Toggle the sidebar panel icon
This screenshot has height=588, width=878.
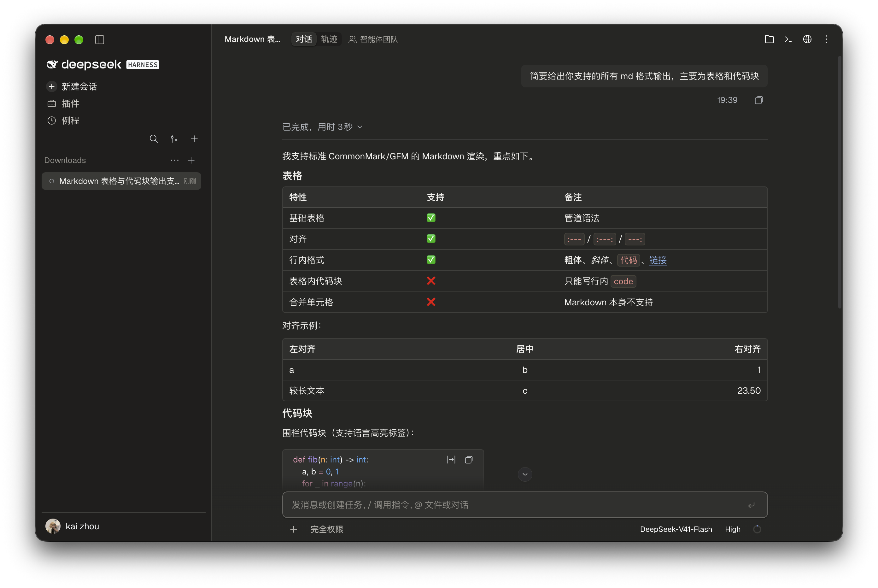(99, 39)
